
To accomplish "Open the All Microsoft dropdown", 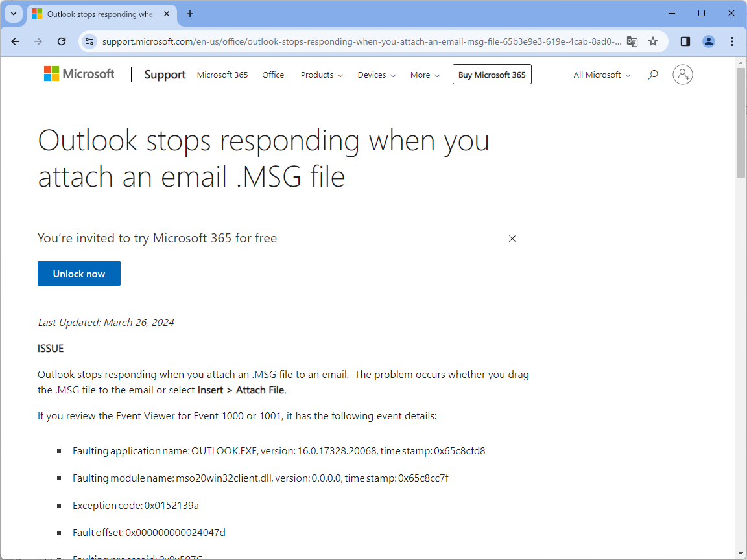I will tap(602, 75).
